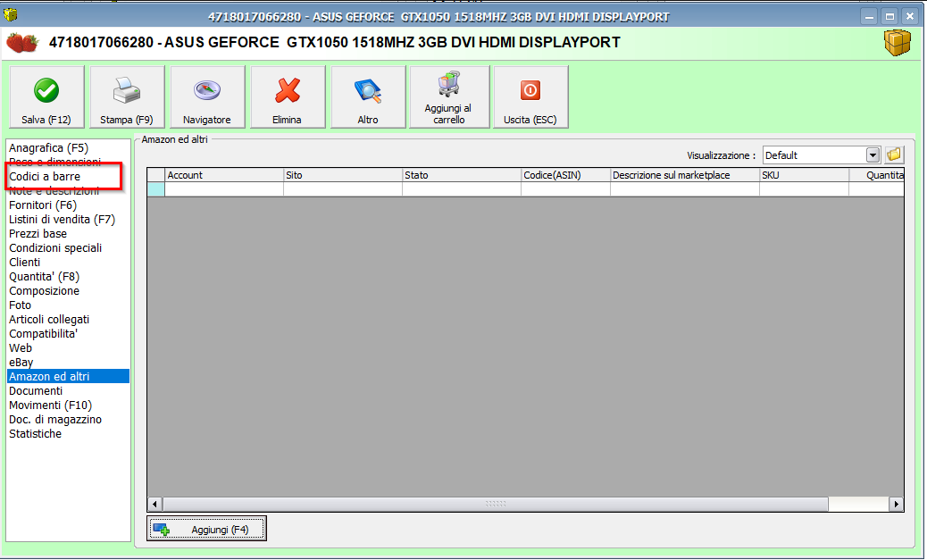Click the Sito column header

tap(343, 175)
